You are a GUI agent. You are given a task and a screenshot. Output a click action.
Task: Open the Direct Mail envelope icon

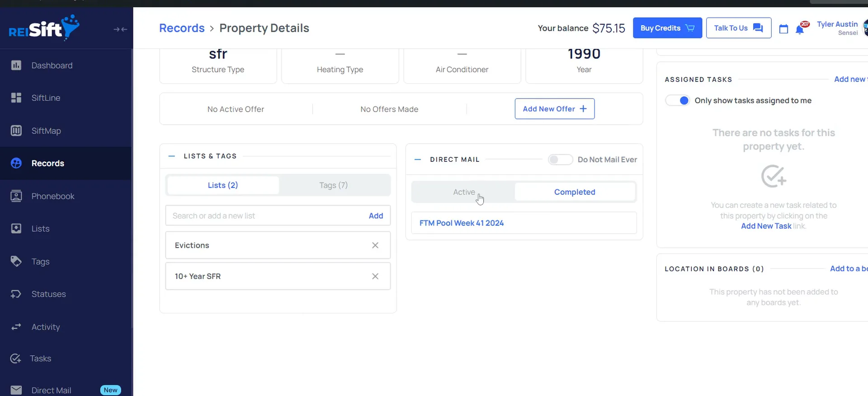16,390
